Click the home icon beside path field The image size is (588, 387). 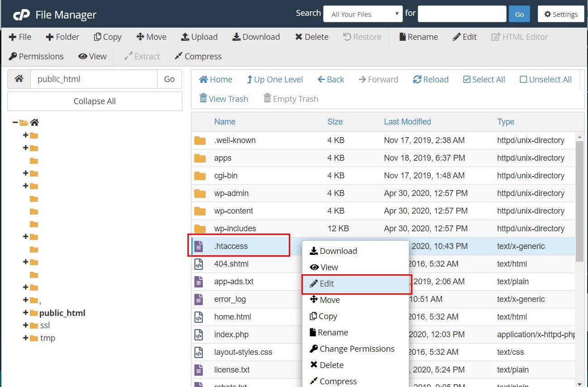pyautogui.click(x=19, y=79)
